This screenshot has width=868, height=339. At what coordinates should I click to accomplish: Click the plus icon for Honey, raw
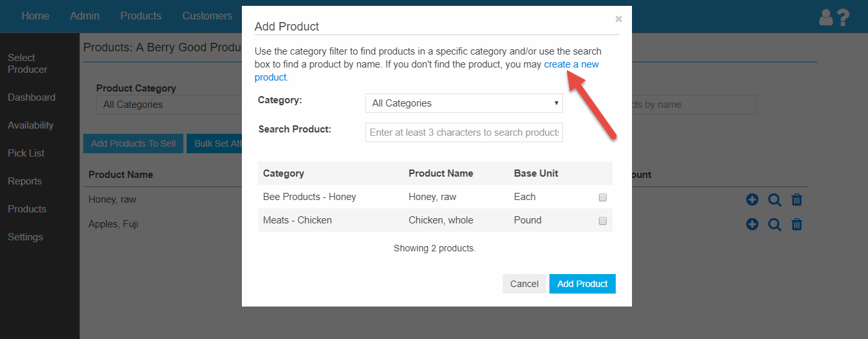[752, 200]
